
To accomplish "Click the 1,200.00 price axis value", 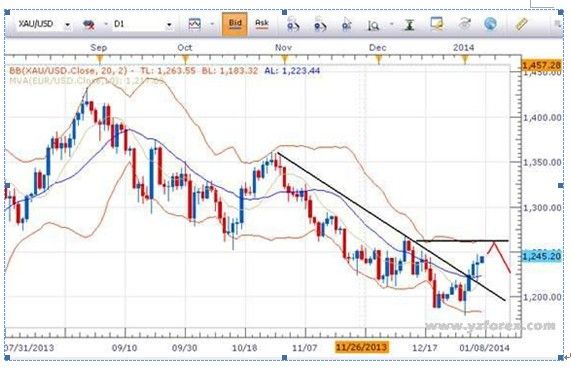I will click(542, 297).
